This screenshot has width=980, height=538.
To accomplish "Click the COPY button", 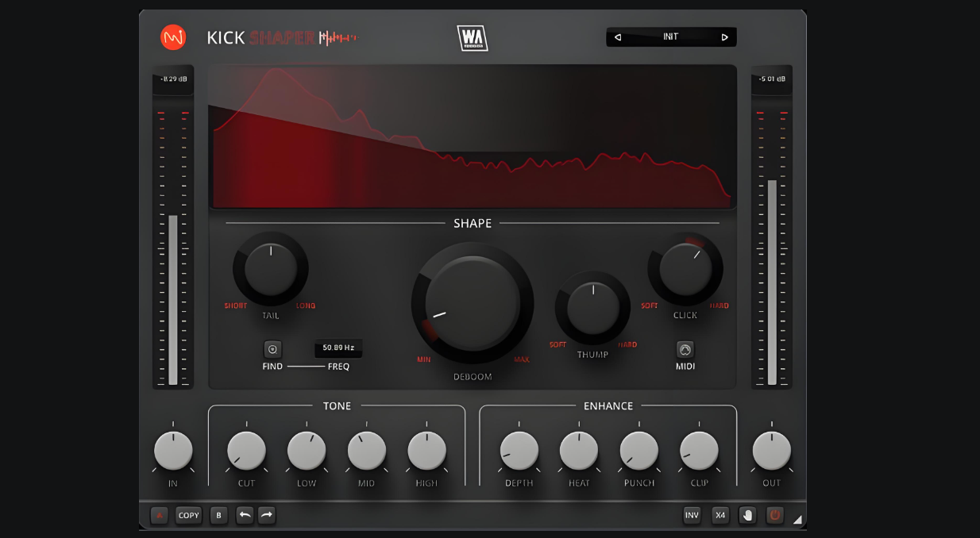I will click(189, 515).
